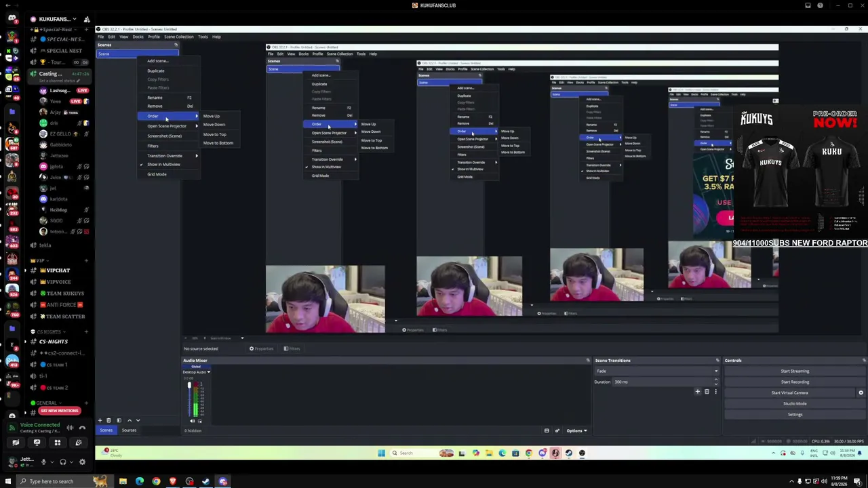Toggle Desktop Audio monitoring headphone icon
This screenshot has width=868, height=488.
pyautogui.click(x=199, y=421)
